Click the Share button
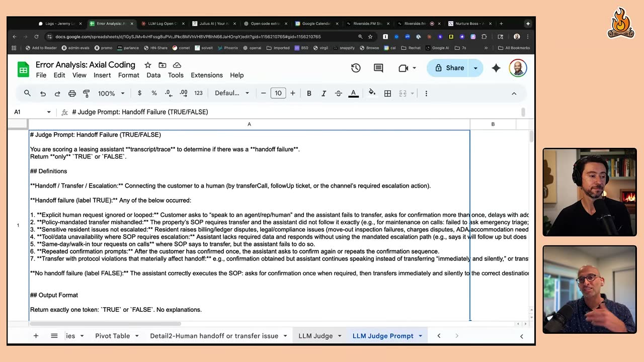 pos(449,68)
